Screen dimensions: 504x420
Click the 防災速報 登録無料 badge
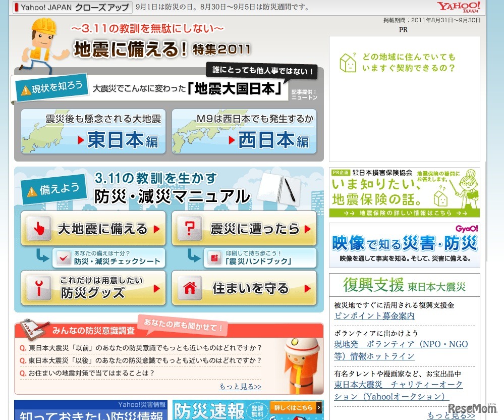(x=257, y=411)
